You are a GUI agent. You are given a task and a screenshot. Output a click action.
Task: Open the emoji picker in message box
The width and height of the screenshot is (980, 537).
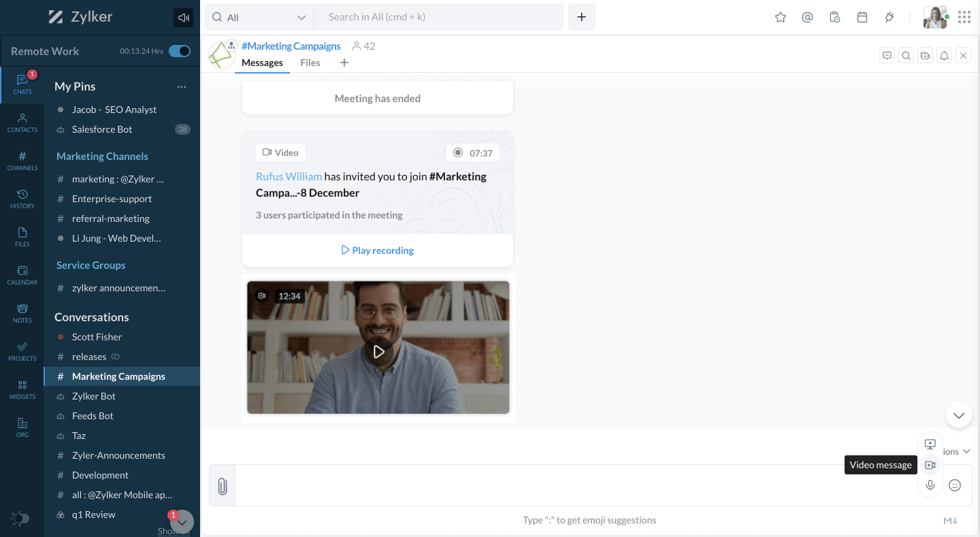point(954,485)
